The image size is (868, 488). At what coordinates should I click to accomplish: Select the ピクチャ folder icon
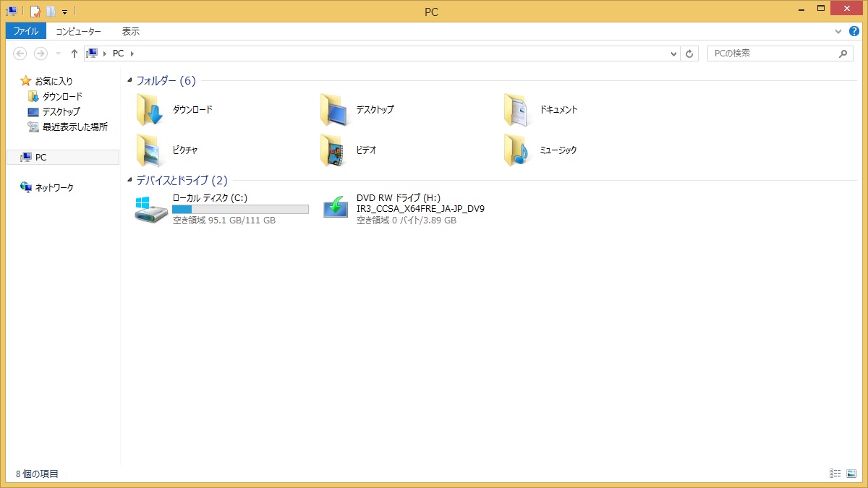coord(150,150)
